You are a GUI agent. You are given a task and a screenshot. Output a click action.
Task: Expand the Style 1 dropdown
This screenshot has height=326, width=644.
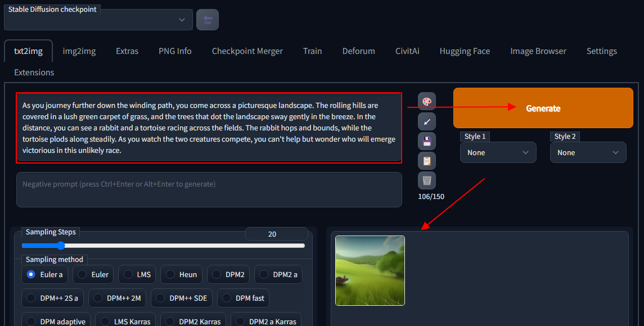498,152
